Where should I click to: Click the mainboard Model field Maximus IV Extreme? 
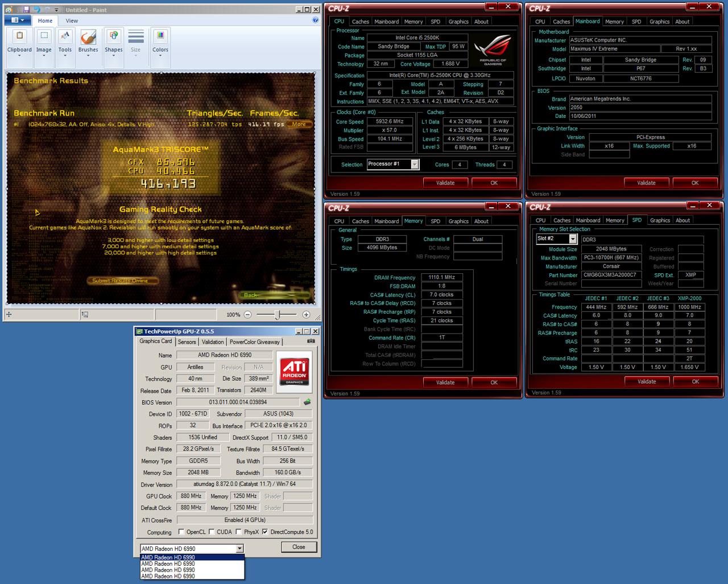pyautogui.click(x=615, y=49)
